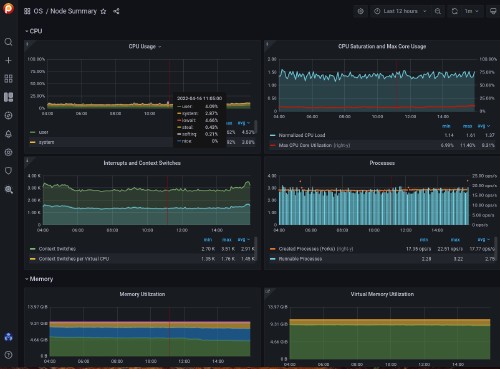Open the Virtual Memory Utilization panel menu
The width and height of the screenshot is (500, 369).
tap(382, 294)
